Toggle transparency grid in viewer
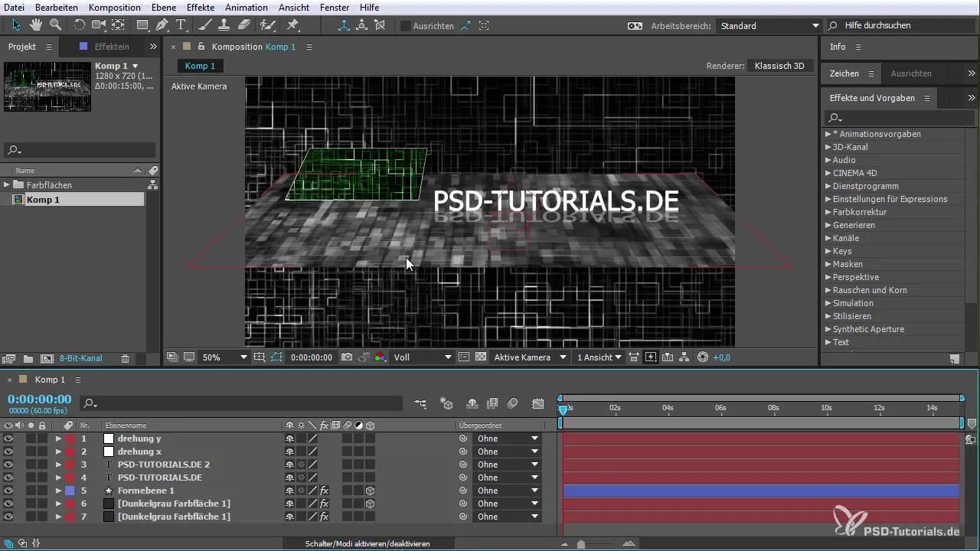This screenshot has width=980, height=551. pos(481,357)
